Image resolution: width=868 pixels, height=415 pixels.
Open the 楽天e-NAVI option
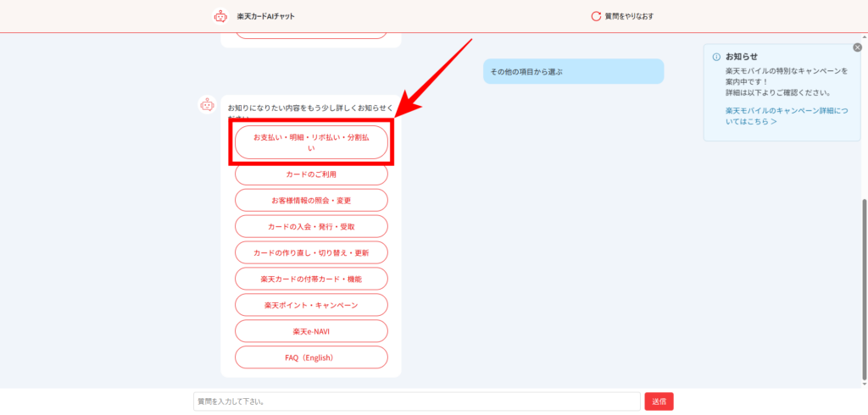(310, 331)
